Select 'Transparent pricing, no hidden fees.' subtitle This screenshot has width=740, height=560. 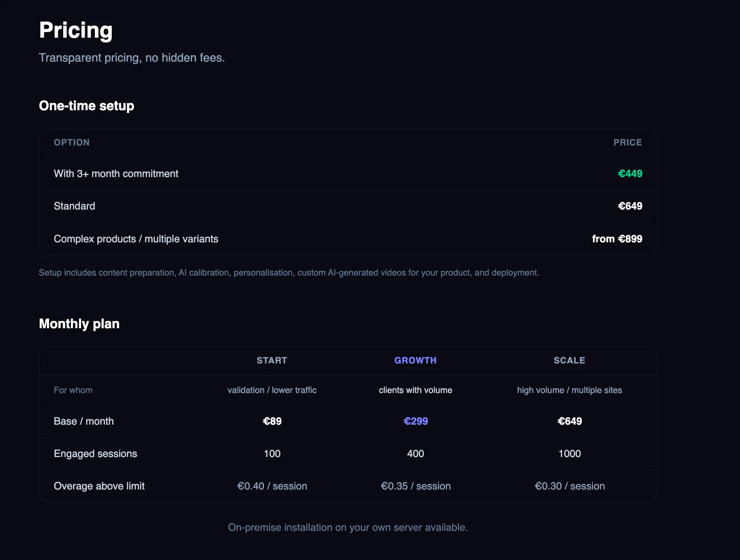(x=132, y=58)
